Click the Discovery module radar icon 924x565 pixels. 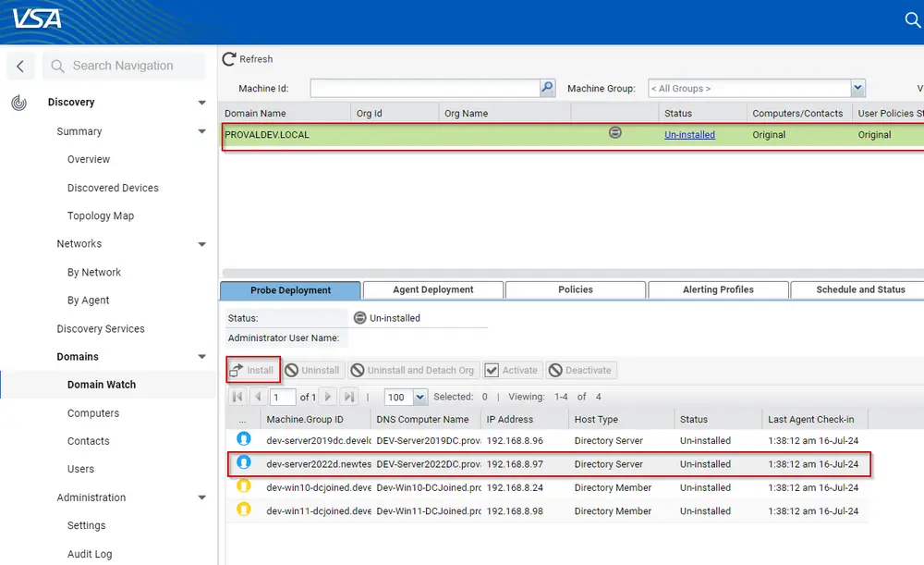18,103
